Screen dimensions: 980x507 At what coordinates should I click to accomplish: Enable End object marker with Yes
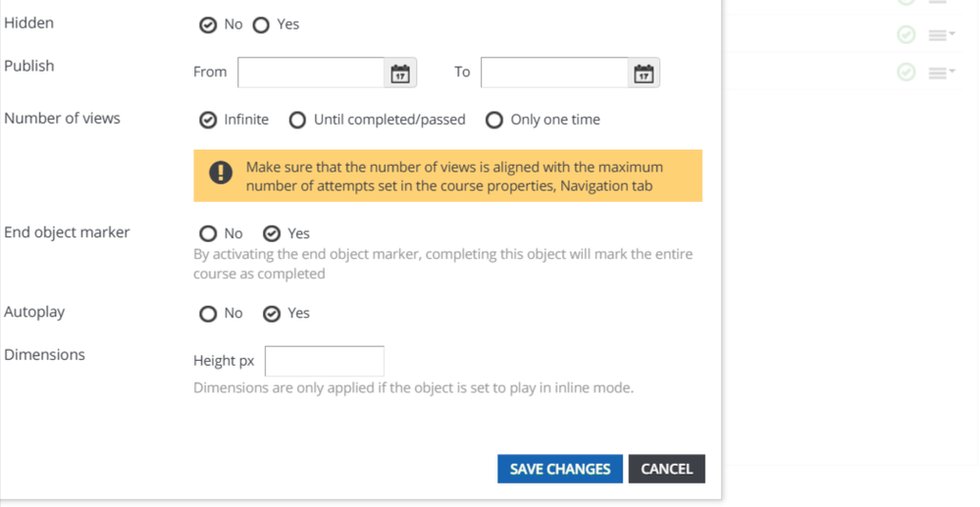(272, 233)
